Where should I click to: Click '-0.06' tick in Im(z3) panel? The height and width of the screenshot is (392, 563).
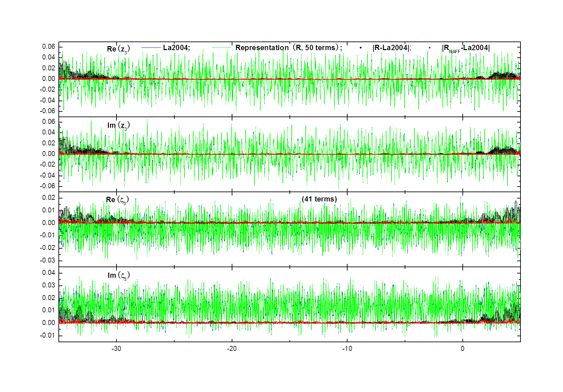(x=47, y=186)
